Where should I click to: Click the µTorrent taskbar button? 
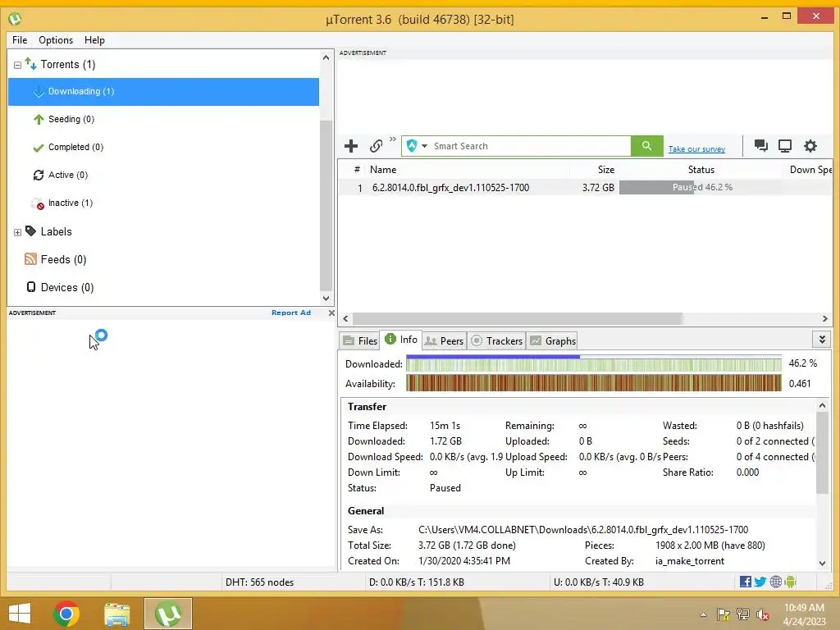coord(167,614)
